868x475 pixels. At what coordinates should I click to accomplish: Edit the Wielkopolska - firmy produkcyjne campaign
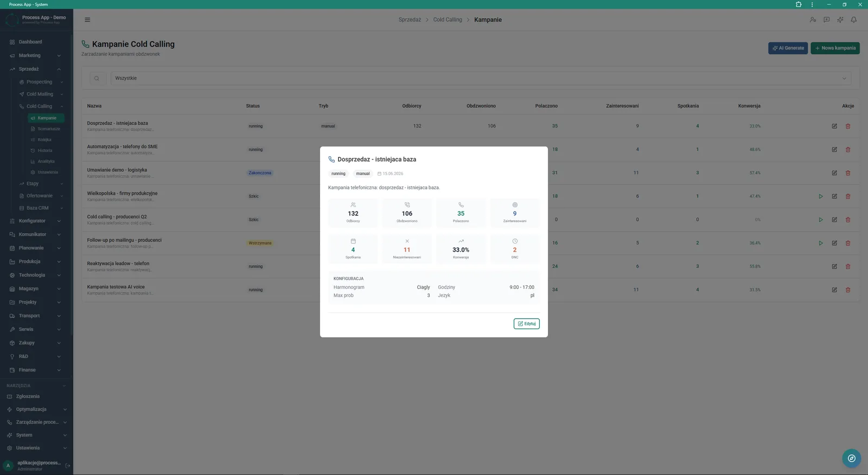point(834,196)
